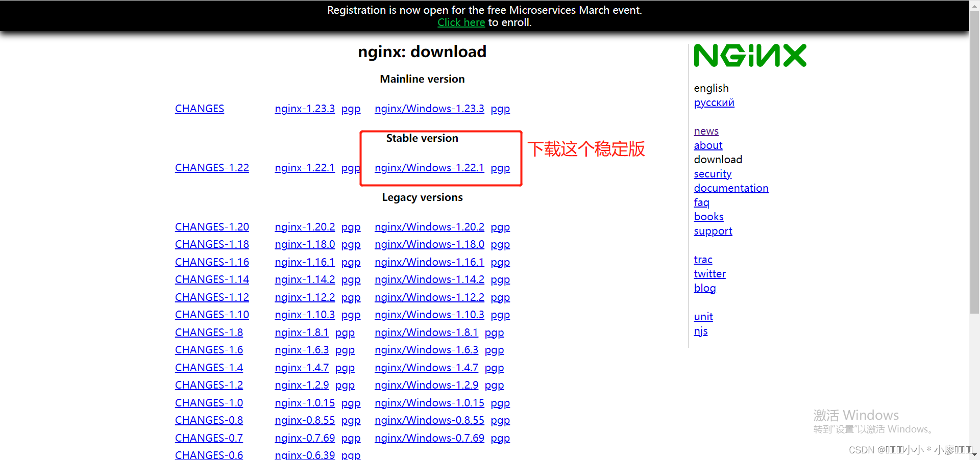Open pgp signature for nginx/Windows-1.22.1
Viewport: 980px width, 460px height.
(x=500, y=168)
